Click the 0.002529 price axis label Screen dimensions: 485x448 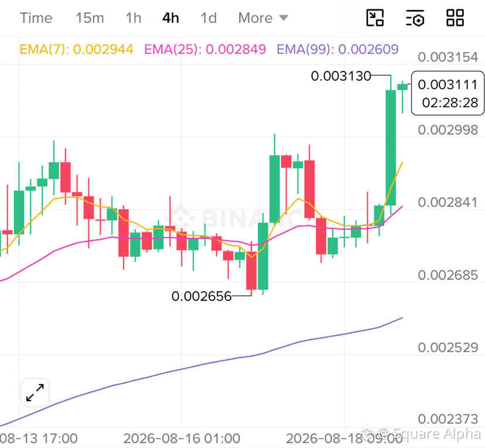coord(448,348)
